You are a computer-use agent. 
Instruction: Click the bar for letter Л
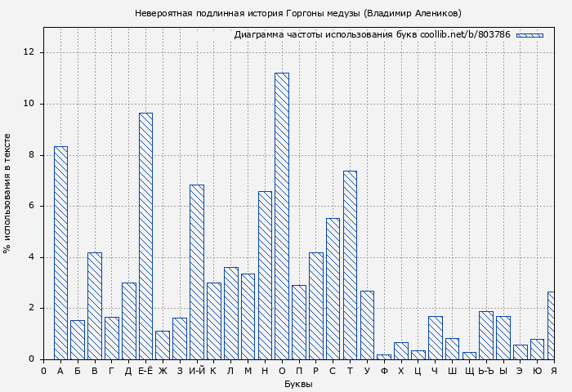(230, 314)
